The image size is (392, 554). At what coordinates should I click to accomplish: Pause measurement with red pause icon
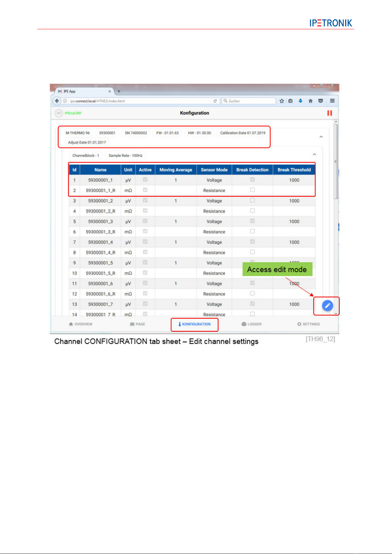[x=330, y=113]
